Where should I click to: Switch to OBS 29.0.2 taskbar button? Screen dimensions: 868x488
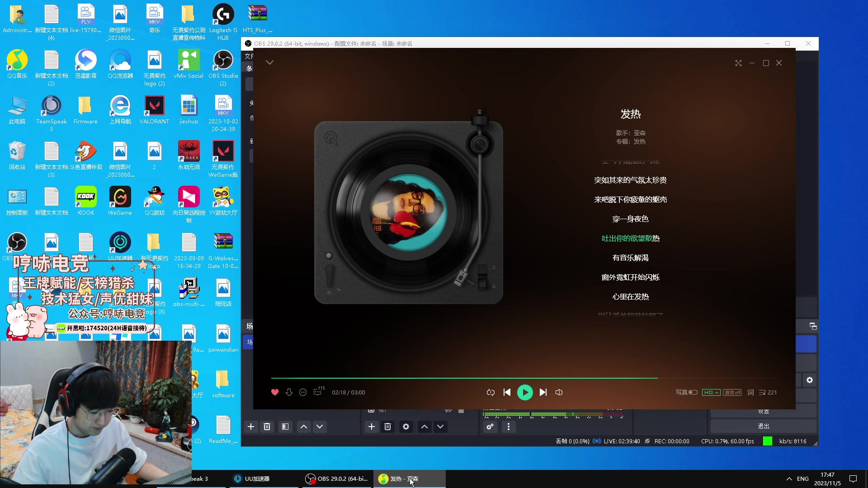(337, 479)
